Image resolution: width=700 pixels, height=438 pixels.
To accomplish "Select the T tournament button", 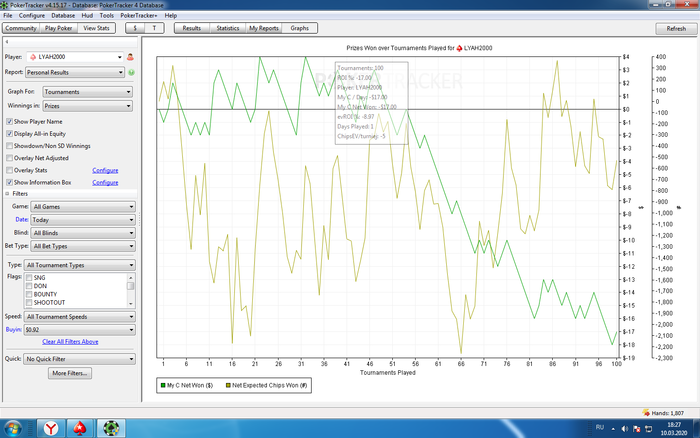I will coord(154,28).
